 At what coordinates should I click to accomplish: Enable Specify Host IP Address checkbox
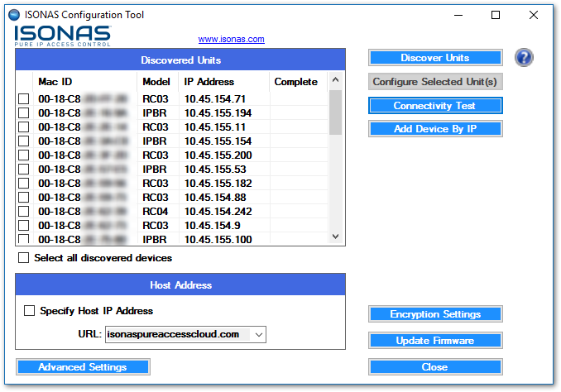(x=29, y=310)
